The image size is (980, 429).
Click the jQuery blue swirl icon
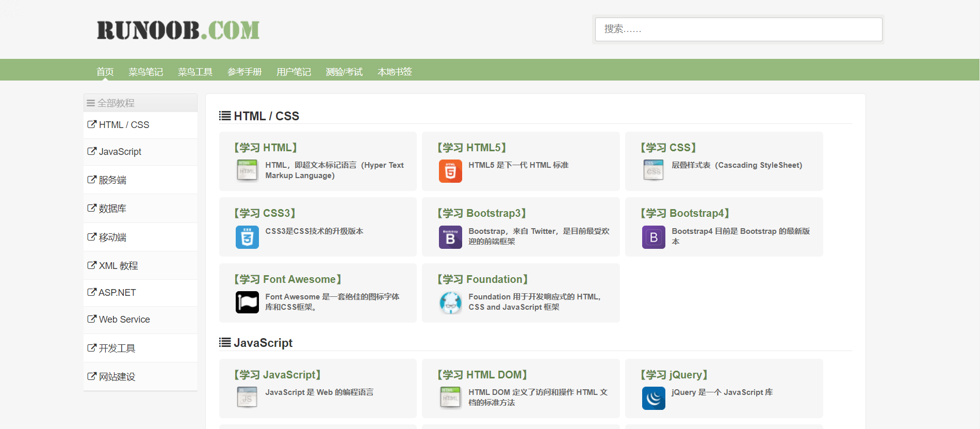tap(654, 398)
